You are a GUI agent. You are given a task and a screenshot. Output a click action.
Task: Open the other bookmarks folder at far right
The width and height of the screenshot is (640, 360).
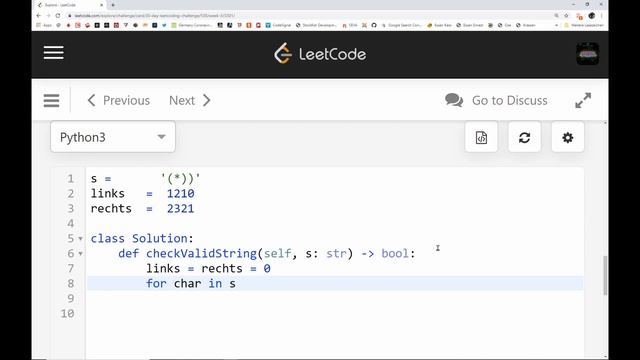pyautogui.click(x=583, y=25)
